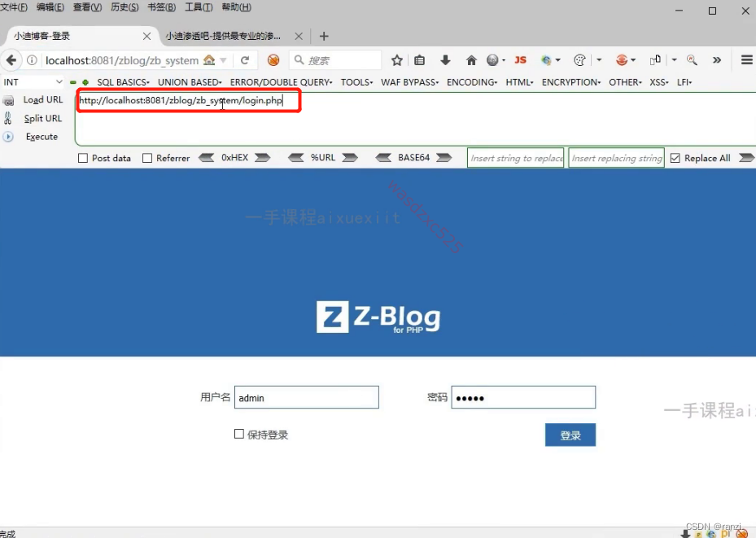
Task: Open 编辑(E) menu
Action: (x=50, y=7)
